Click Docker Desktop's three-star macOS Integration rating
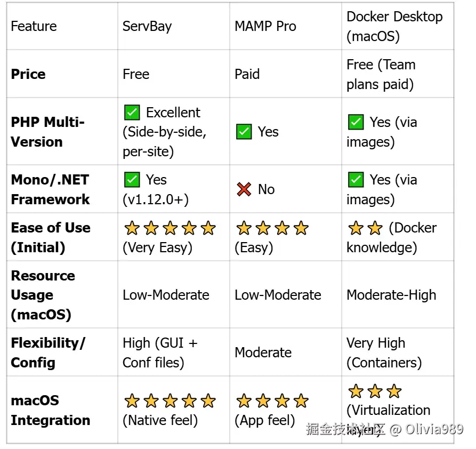 375,391
